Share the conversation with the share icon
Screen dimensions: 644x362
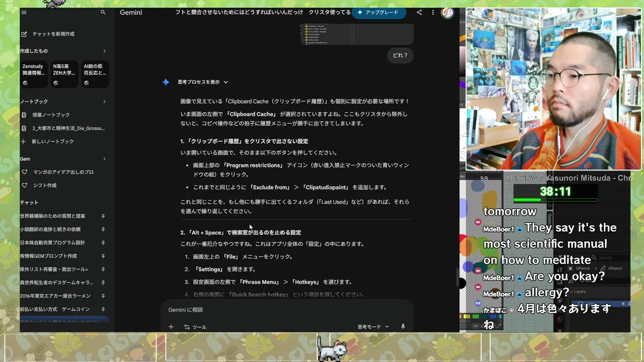click(419, 13)
